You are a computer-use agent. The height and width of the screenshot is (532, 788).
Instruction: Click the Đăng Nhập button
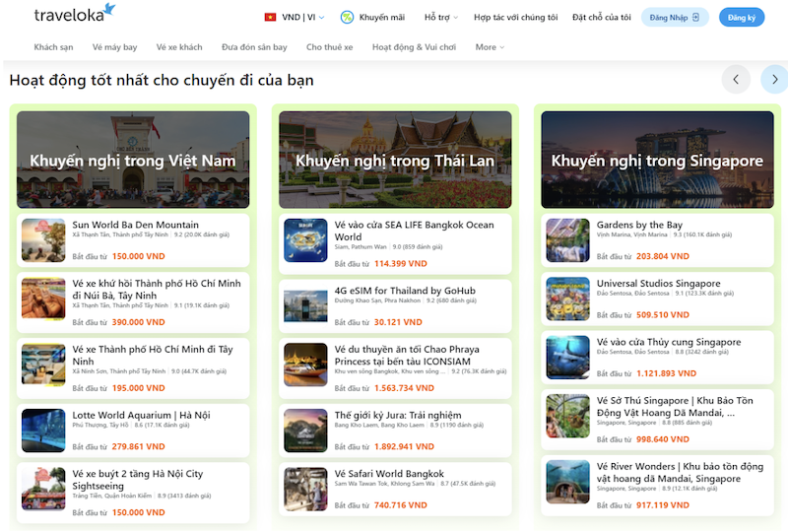pos(675,17)
